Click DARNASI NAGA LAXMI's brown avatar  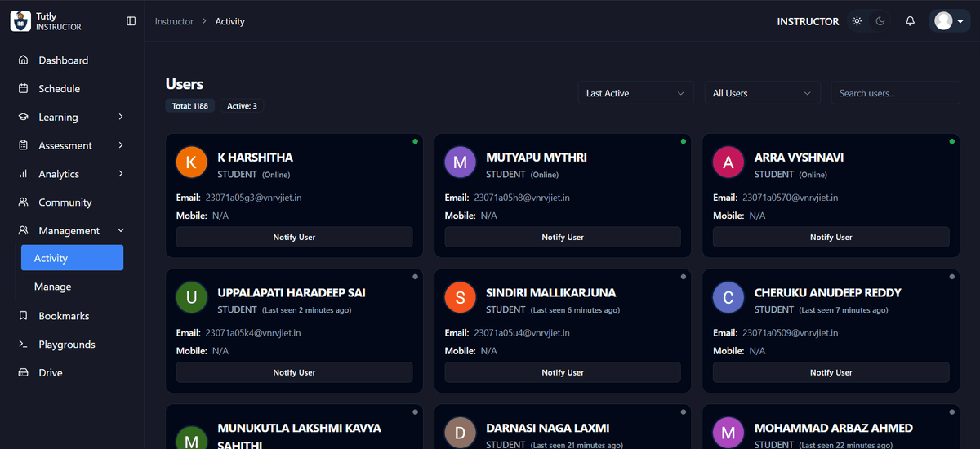point(460,433)
